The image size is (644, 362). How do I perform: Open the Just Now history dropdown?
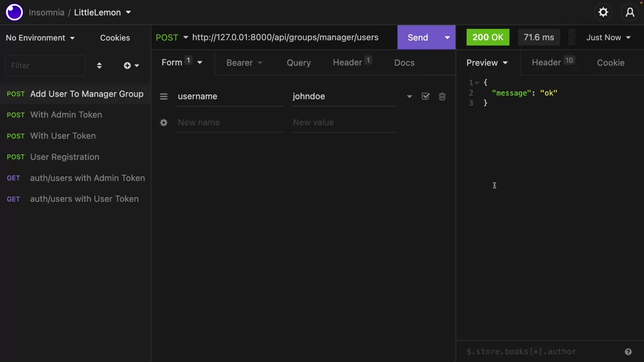click(x=608, y=38)
